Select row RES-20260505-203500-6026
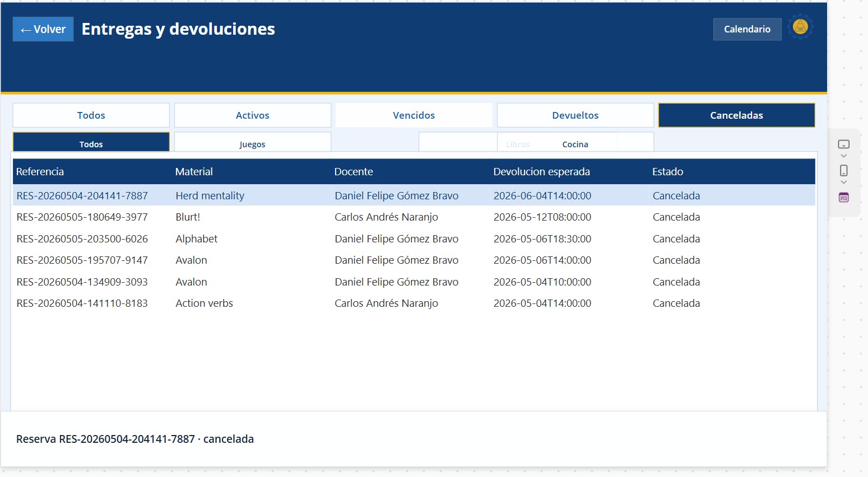This screenshot has height=477, width=868. tap(414, 239)
